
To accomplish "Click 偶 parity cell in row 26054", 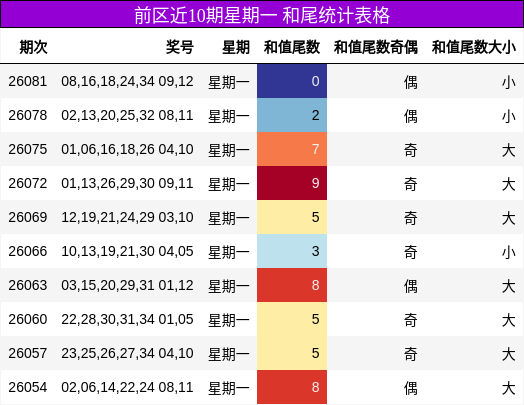I will click(x=411, y=388).
